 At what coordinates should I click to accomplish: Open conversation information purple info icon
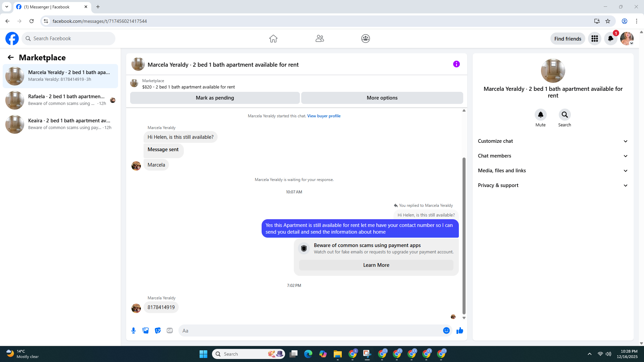coord(457,64)
